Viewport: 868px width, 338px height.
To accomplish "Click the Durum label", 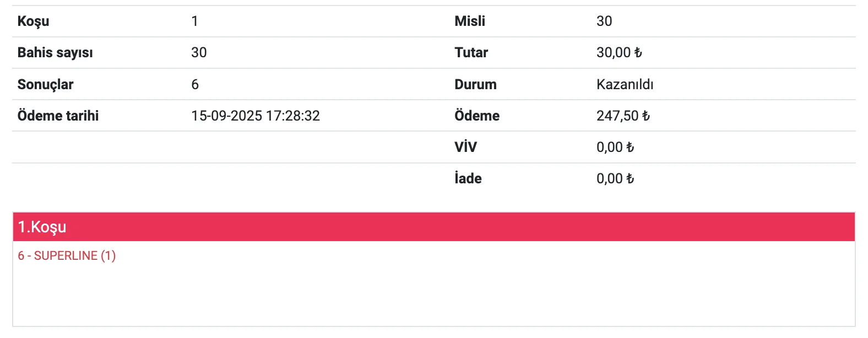I will [x=475, y=84].
